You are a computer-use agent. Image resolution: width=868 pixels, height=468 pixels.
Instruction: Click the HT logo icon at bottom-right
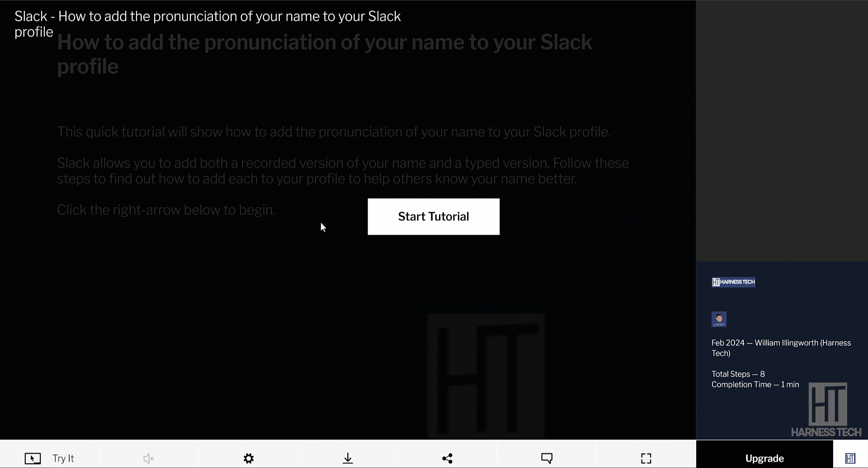point(850,458)
